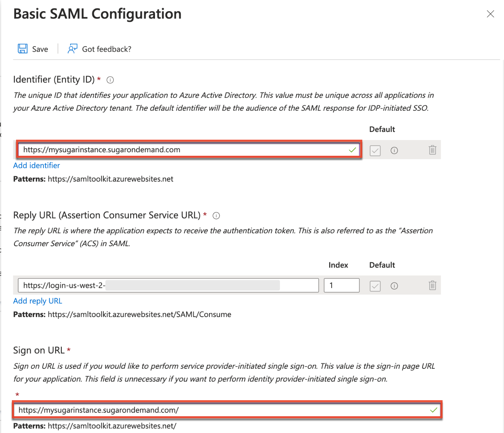Click inside the Sign on URL input
Viewport: 504px width, 433px height.
coord(175,410)
